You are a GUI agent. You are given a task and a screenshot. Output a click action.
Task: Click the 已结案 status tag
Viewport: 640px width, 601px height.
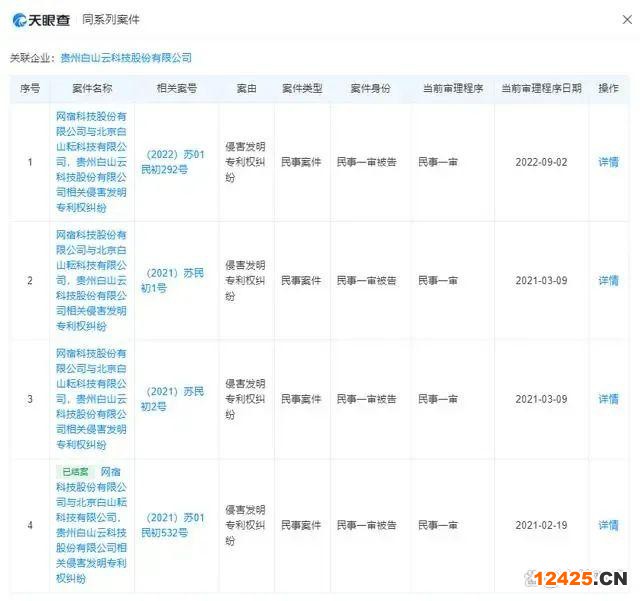coord(73,470)
